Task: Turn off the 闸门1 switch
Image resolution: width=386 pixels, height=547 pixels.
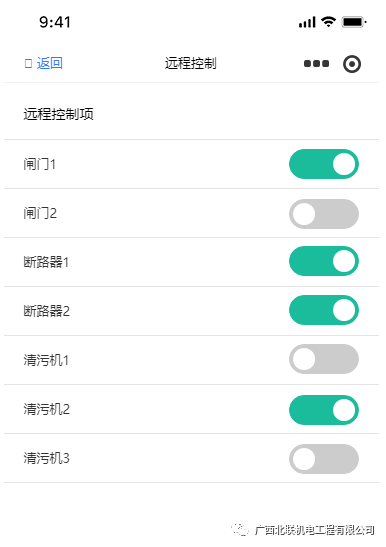Action: tap(324, 164)
